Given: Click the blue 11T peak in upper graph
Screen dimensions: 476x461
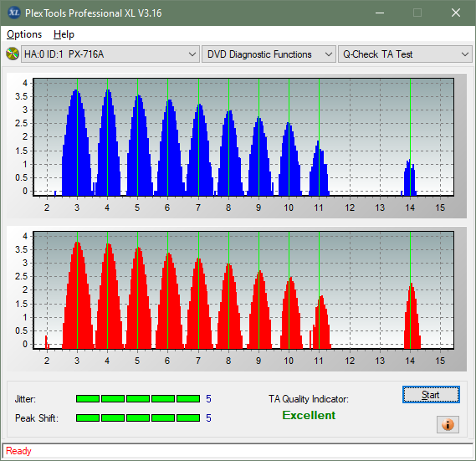Looking at the screenshot, I should [x=319, y=168].
